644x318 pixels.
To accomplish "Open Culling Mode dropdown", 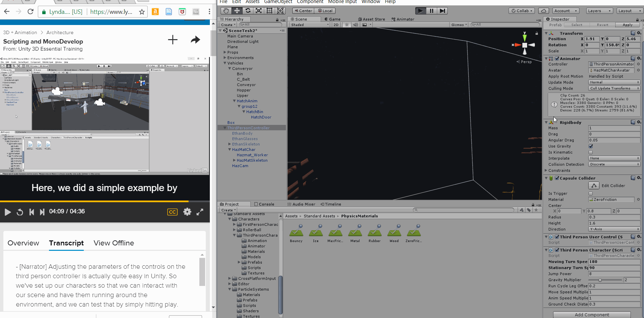I will (614, 88).
